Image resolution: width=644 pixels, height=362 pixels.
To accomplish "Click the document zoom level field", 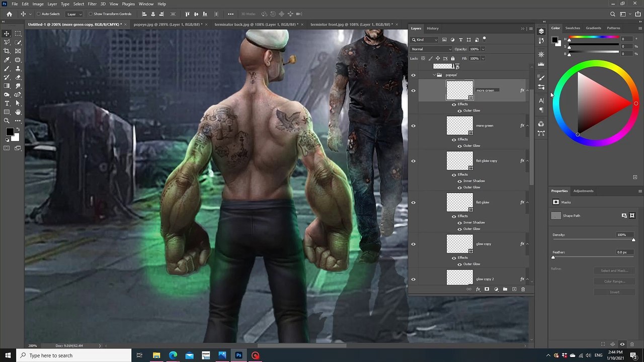I will coord(33,346).
